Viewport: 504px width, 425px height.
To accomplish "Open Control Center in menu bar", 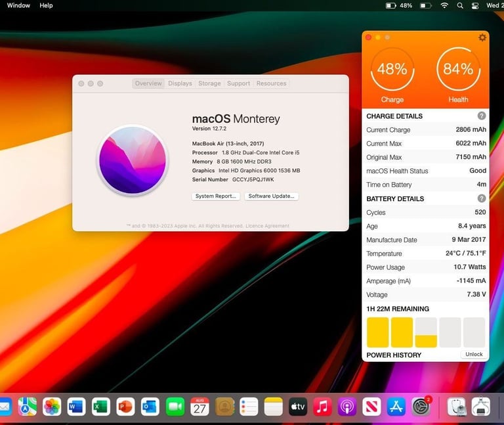I will pos(475,5).
